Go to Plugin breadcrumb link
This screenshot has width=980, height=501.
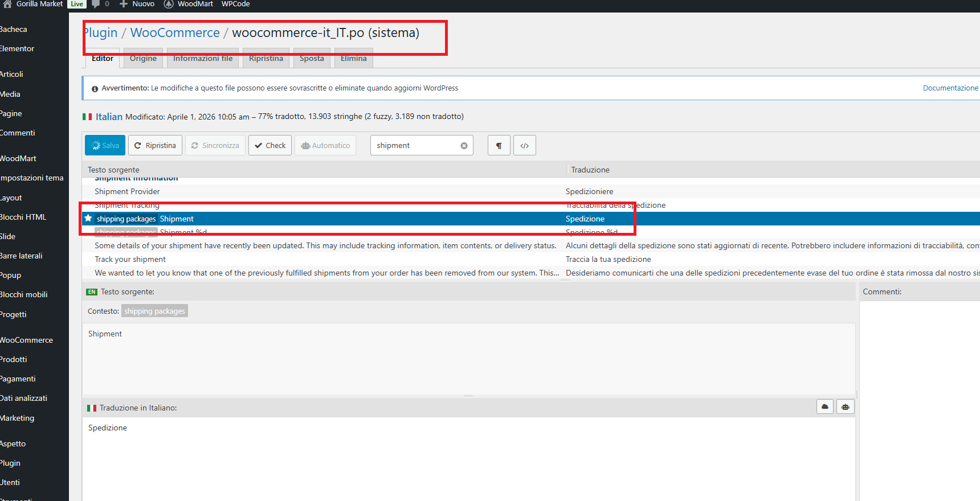[101, 32]
